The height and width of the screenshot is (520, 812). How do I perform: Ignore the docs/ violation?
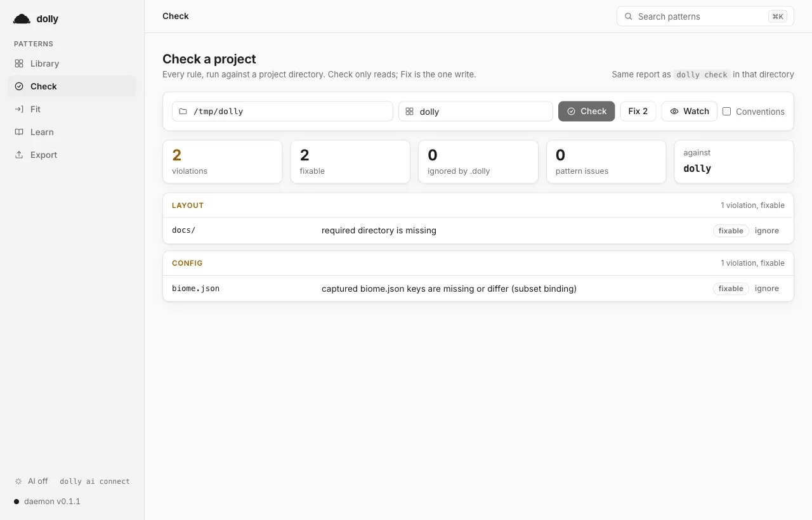tap(766, 231)
